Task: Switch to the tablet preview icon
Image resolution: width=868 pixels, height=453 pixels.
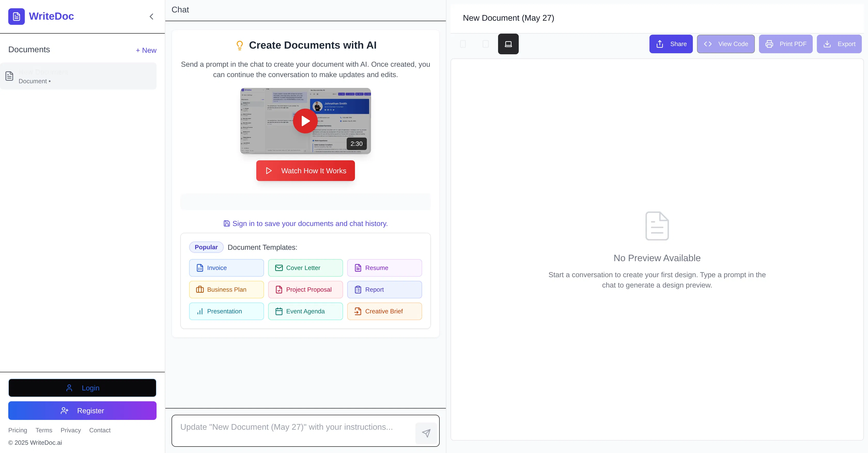Action: click(x=486, y=44)
